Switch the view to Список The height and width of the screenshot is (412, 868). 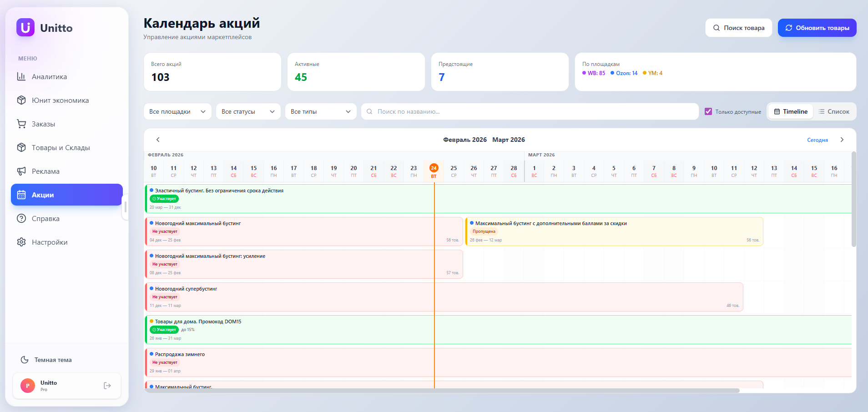click(834, 111)
